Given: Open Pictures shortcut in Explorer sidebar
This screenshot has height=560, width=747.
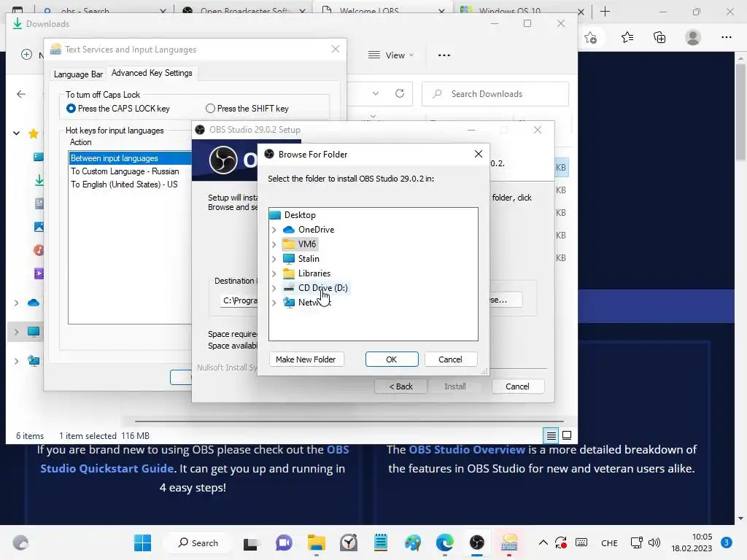Looking at the screenshot, I should coord(39,227).
